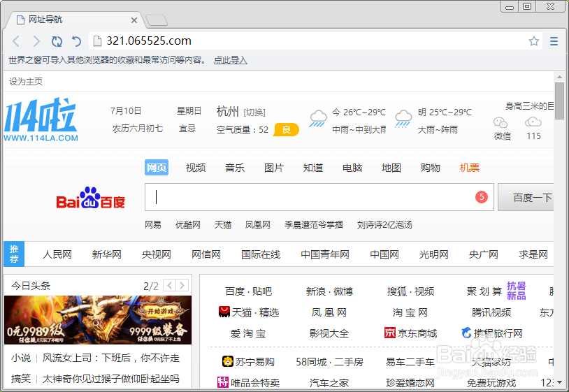Image resolution: width=569 pixels, height=392 pixels.
Task: Open a new tab with the blank tab button
Action: point(157,20)
